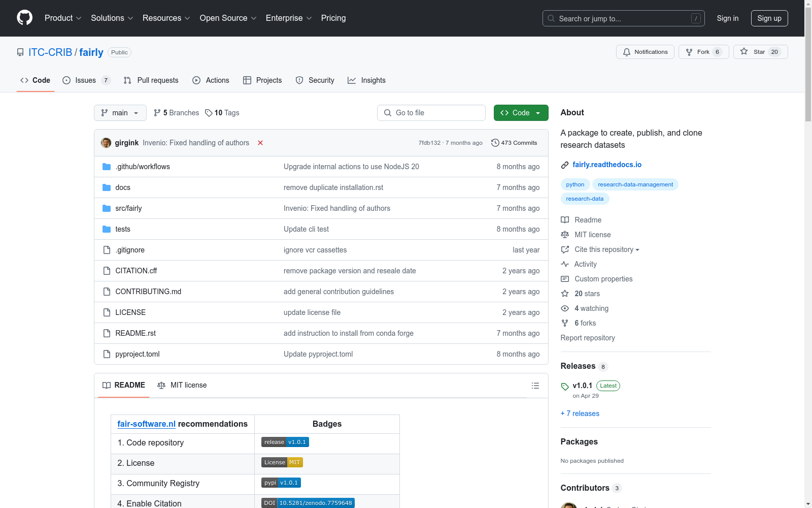The height and width of the screenshot is (508, 812).
Task: Click girgink's avatar in commit header
Action: coord(106,143)
